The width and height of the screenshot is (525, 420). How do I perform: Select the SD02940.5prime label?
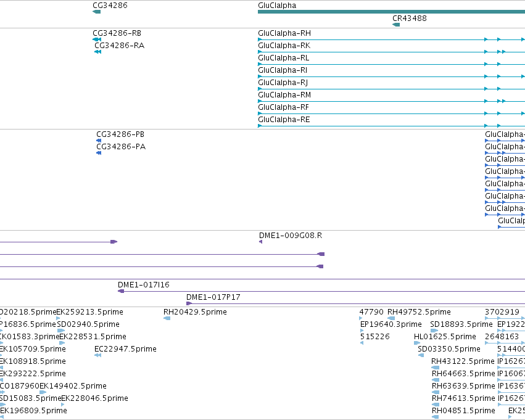coord(88,324)
